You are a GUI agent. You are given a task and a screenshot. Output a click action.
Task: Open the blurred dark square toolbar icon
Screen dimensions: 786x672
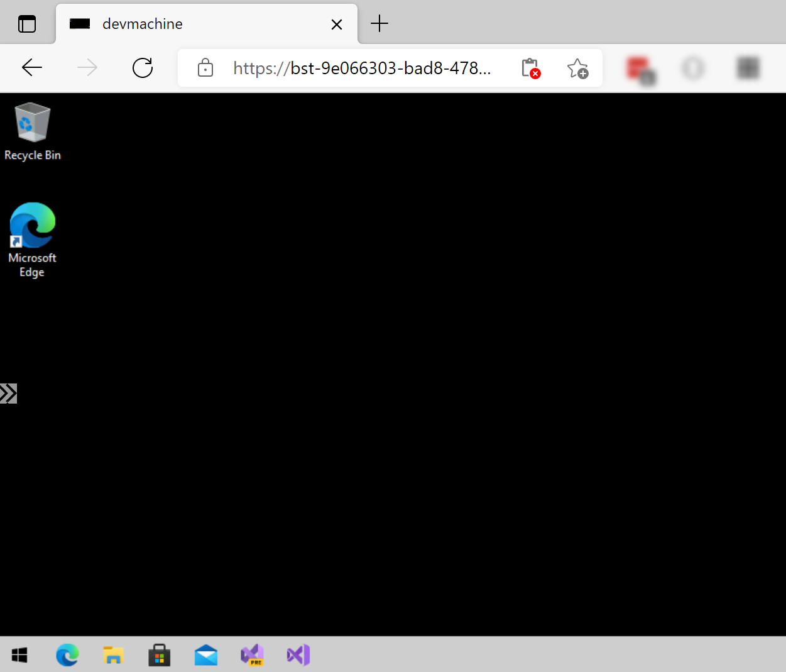[x=748, y=68]
